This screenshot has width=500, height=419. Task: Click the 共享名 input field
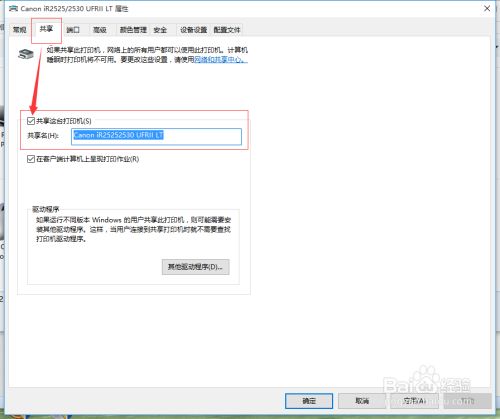pyautogui.click(x=156, y=137)
